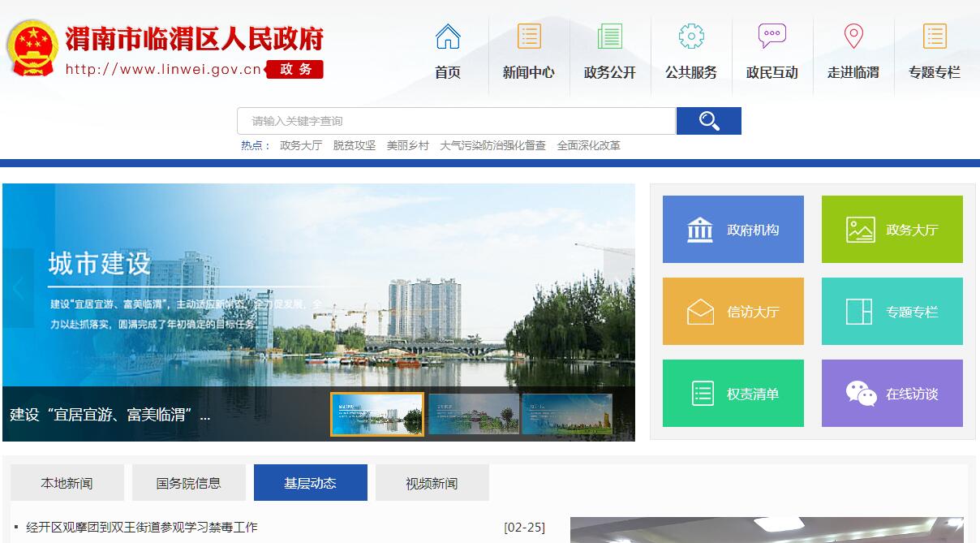Open the 专题专栏 icon in the top navigation

934,37
